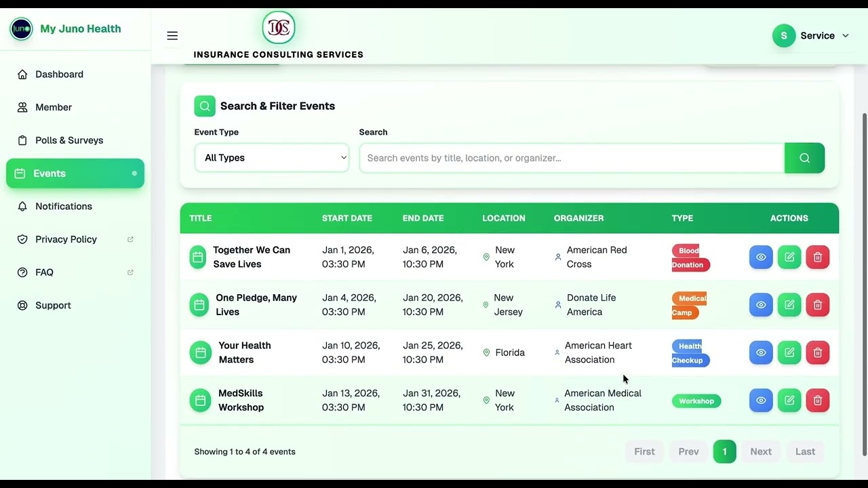Viewport: 868px width, 488px height.
Task: Open the FAQ link
Action: tap(75, 272)
